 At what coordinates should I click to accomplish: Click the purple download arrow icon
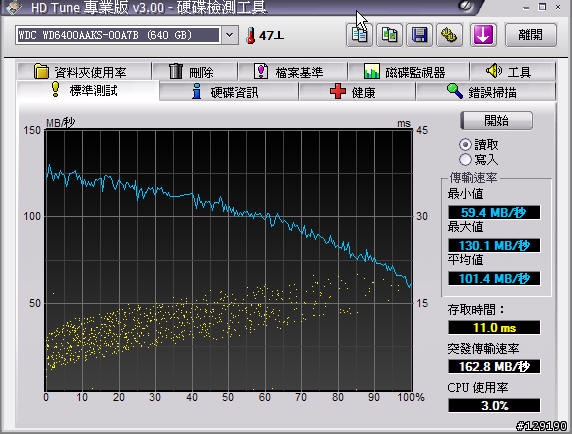coord(483,35)
